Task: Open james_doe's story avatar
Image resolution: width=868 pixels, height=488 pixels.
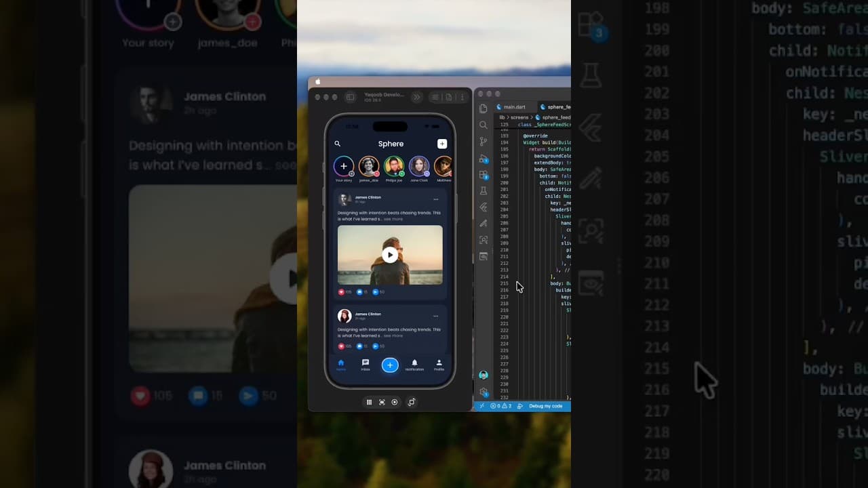Action: (x=369, y=166)
